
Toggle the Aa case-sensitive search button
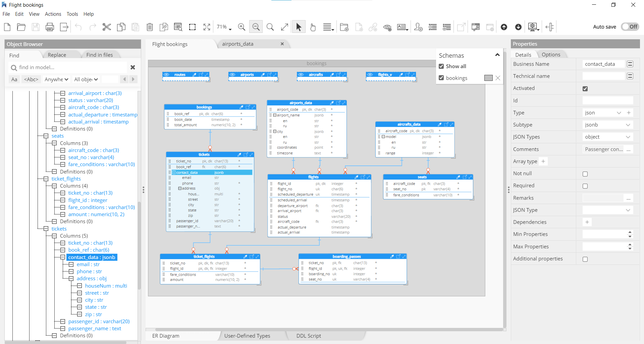(14, 80)
